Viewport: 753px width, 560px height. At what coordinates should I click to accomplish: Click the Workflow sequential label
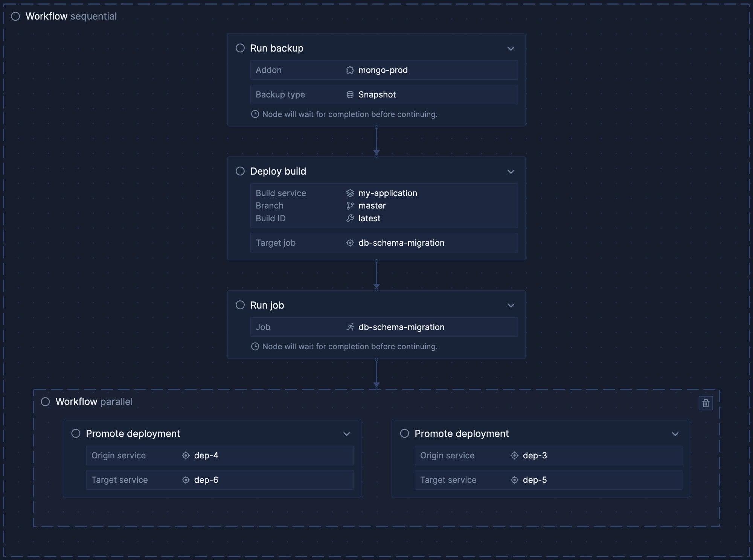tap(71, 16)
